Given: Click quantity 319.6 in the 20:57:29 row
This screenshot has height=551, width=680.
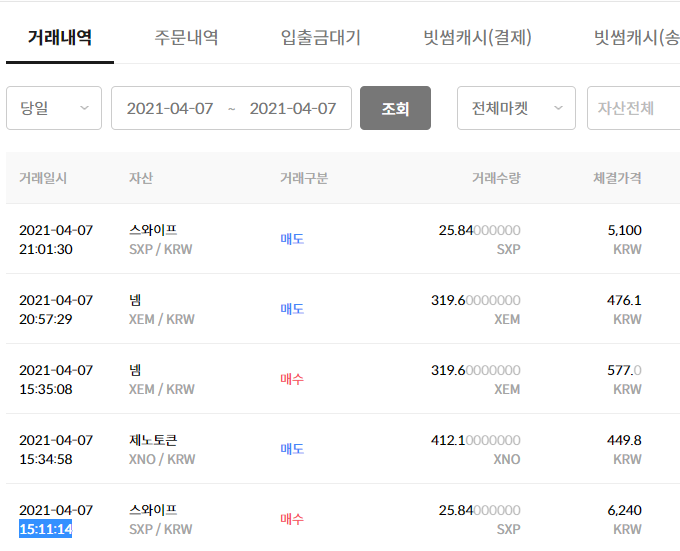Looking at the screenshot, I should (x=476, y=300).
